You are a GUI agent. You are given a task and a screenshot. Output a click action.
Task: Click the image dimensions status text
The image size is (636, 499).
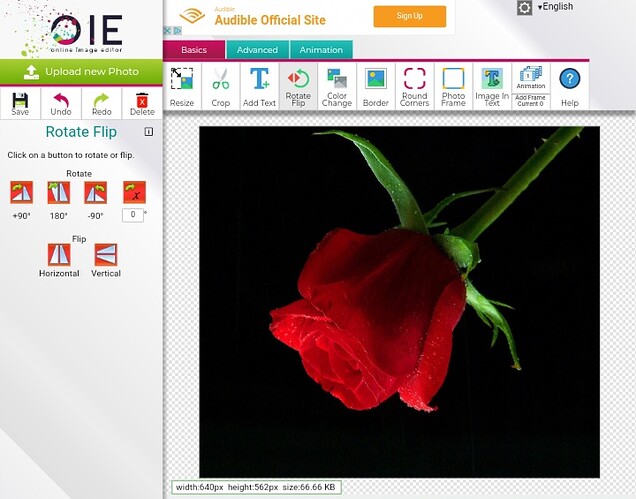tap(256, 487)
